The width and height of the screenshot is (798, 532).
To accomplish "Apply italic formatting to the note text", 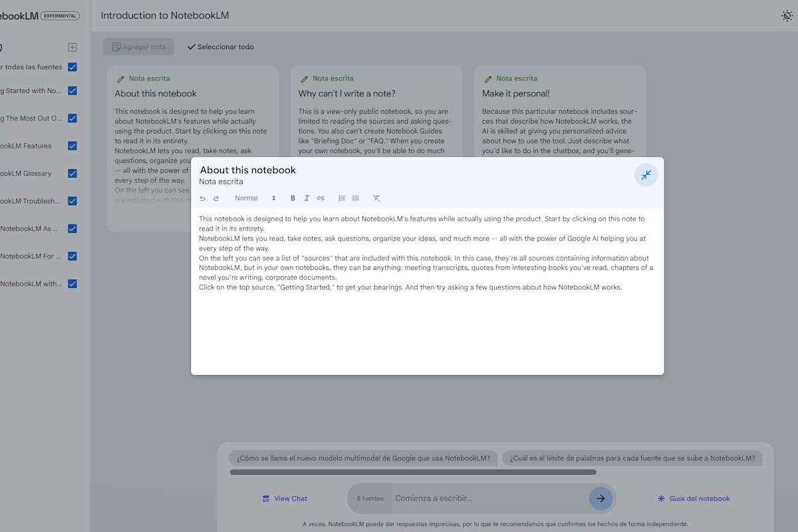I will [307, 198].
